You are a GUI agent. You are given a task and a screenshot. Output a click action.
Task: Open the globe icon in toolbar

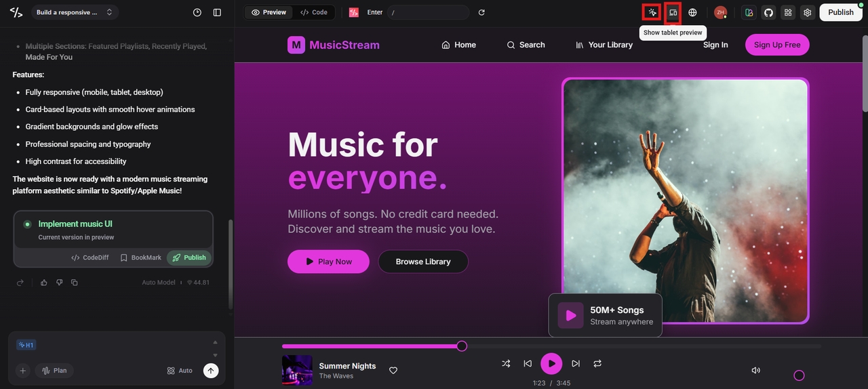tap(692, 12)
